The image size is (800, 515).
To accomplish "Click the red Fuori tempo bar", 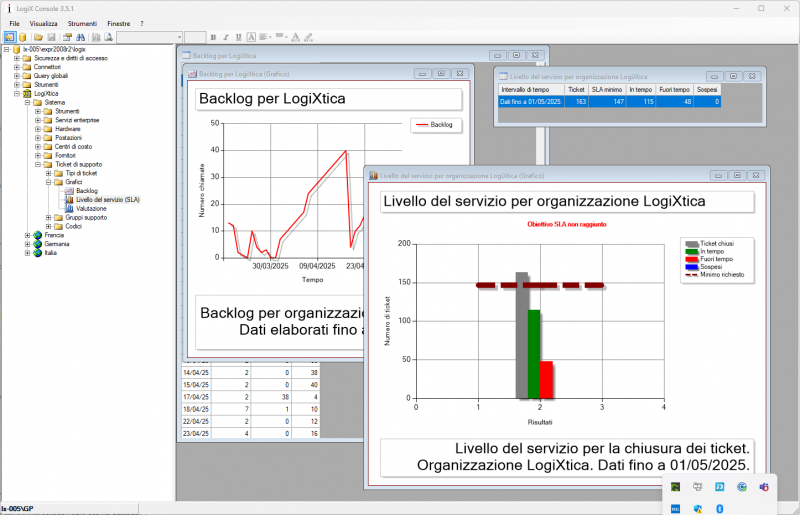I will pos(546,380).
